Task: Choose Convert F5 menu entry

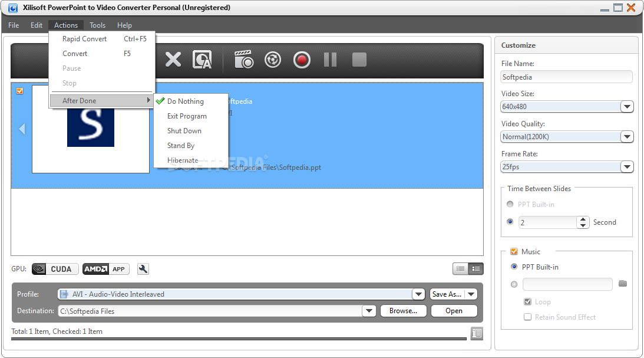Action: (101, 54)
